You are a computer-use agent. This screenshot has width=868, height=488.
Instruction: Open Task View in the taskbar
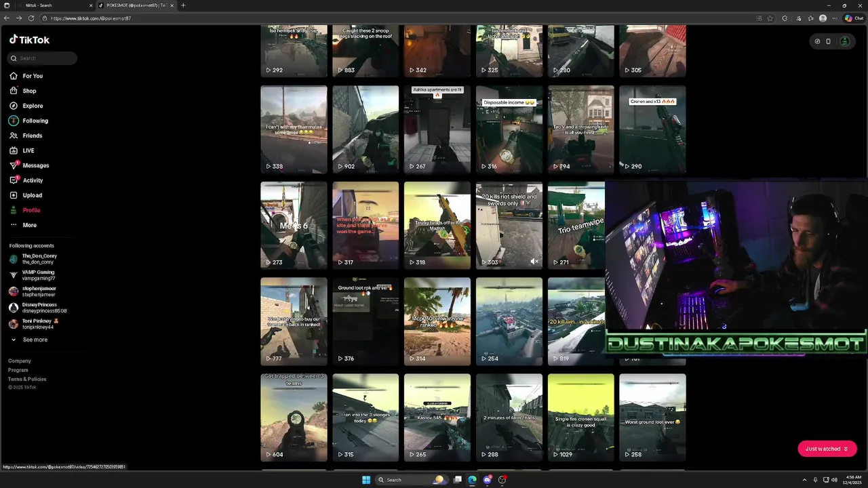click(x=458, y=480)
